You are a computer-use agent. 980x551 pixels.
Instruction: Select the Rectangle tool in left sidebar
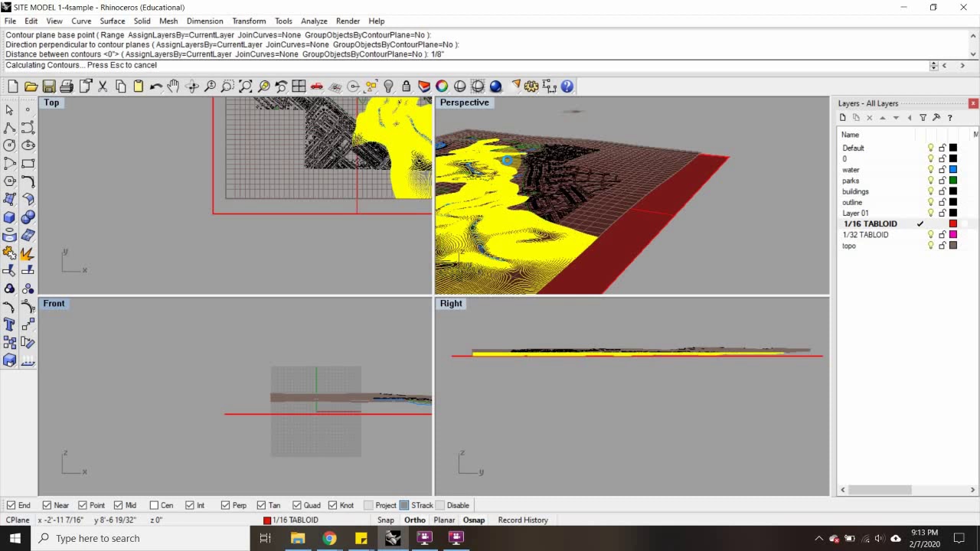point(28,163)
